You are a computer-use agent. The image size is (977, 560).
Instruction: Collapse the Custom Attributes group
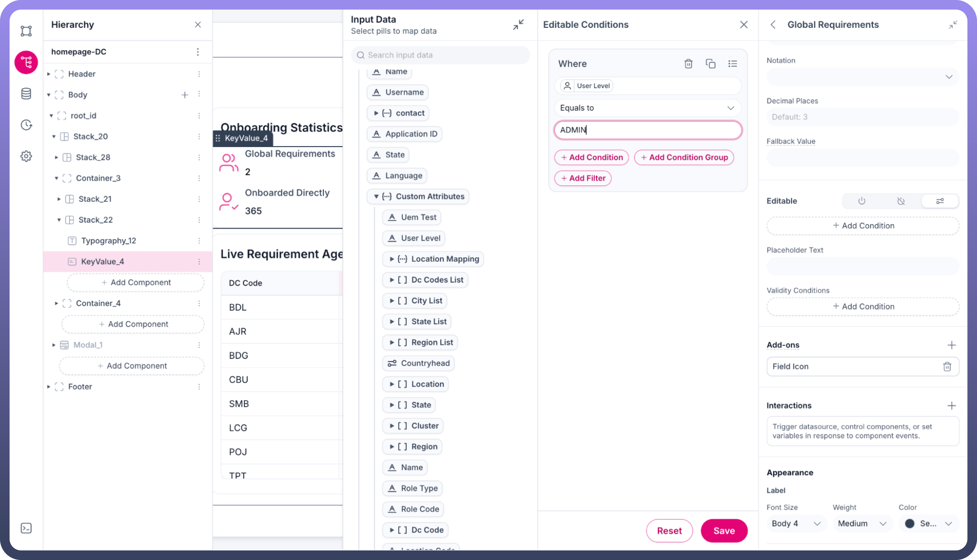[376, 197]
